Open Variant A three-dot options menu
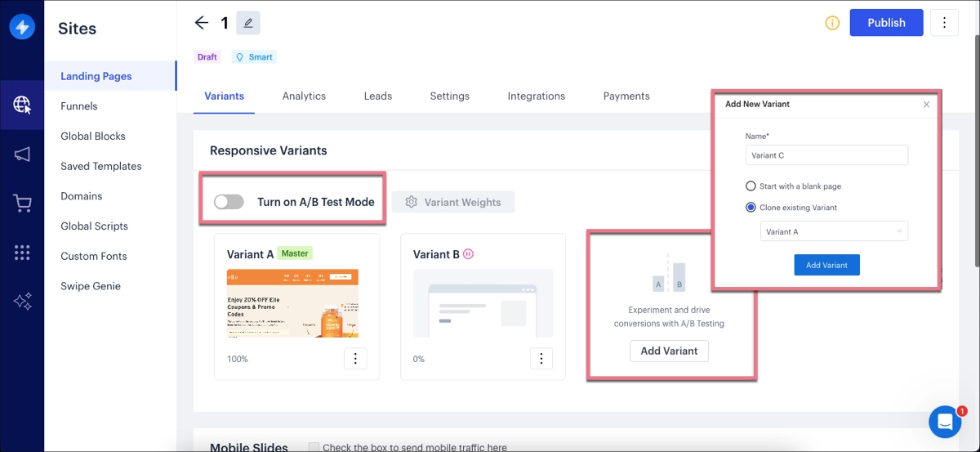Screen dimensions: 980x452 click(x=355, y=358)
